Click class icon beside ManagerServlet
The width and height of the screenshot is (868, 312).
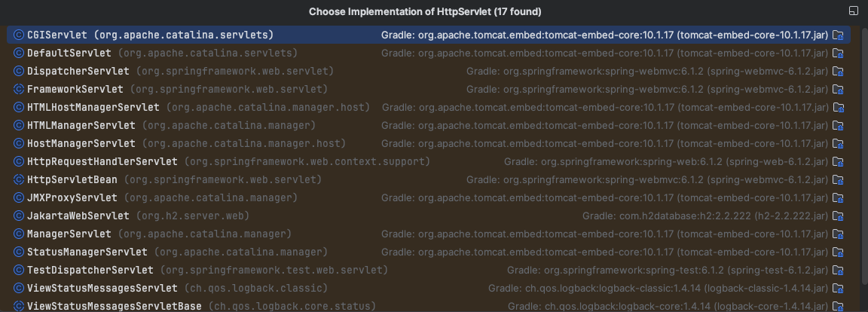[x=18, y=234]
